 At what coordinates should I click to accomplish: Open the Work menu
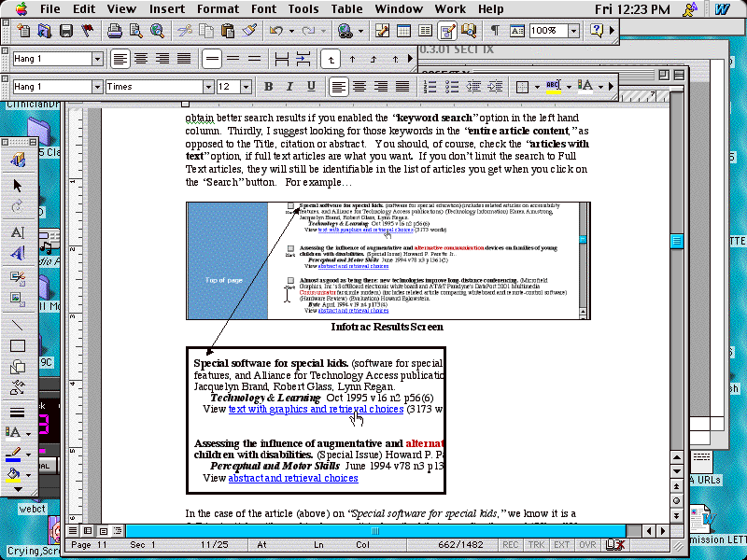[450, 9]
